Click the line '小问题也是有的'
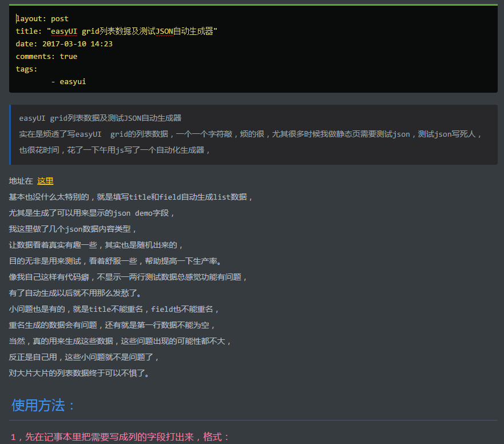Image resolution: width=504 pixels, height=444 pixels. (x=114, y=310)
